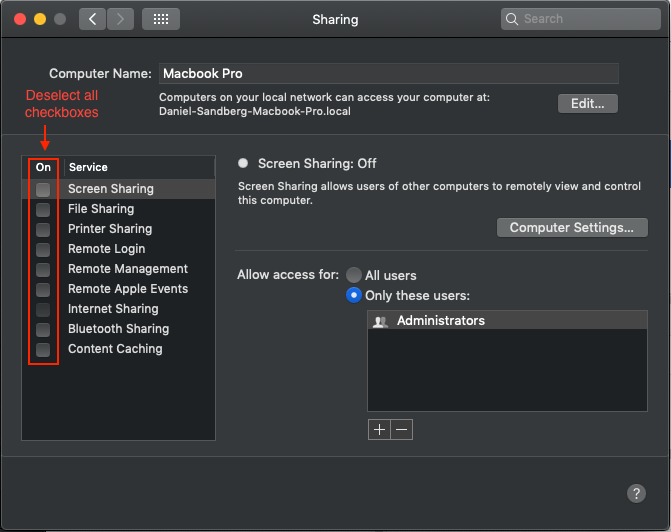Image resolution: width=671 pixels, height=532 pixels.
Task: Toggle the File Sharing checkbox
Action: (43, 209)
